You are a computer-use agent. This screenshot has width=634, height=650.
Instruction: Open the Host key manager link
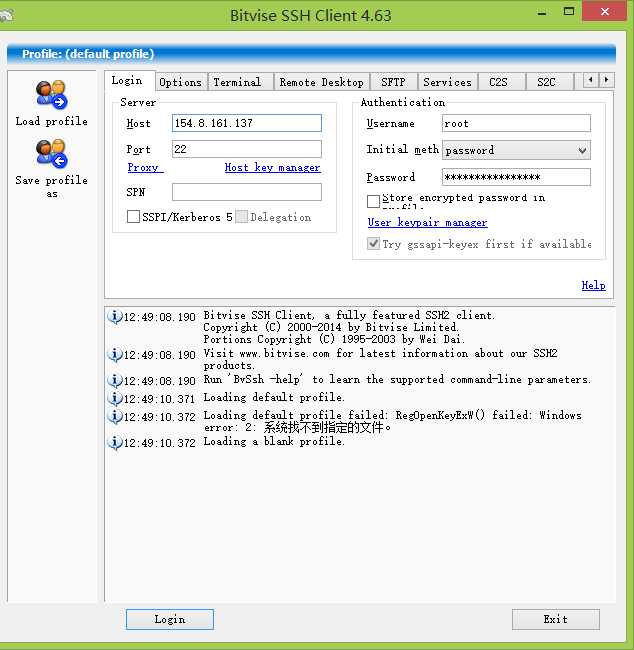point(272,167)
